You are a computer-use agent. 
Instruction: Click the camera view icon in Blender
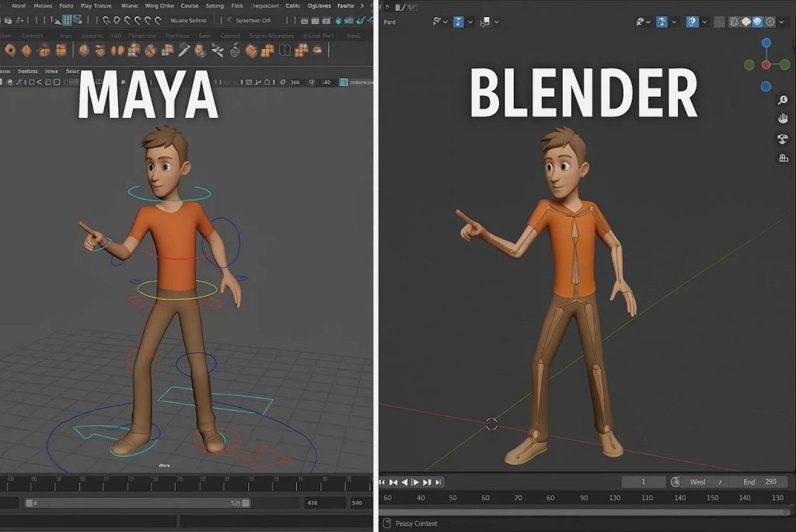(783, 139)
